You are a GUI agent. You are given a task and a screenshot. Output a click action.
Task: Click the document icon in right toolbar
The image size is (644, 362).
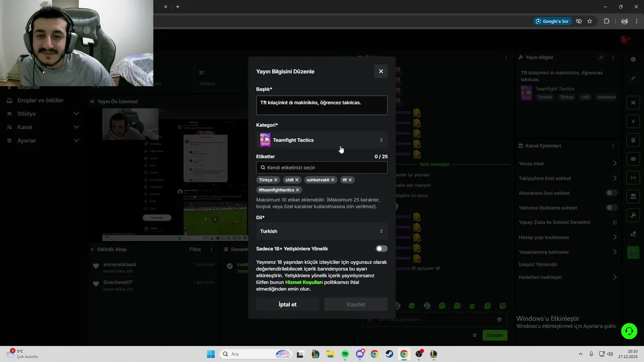(633, 140)
